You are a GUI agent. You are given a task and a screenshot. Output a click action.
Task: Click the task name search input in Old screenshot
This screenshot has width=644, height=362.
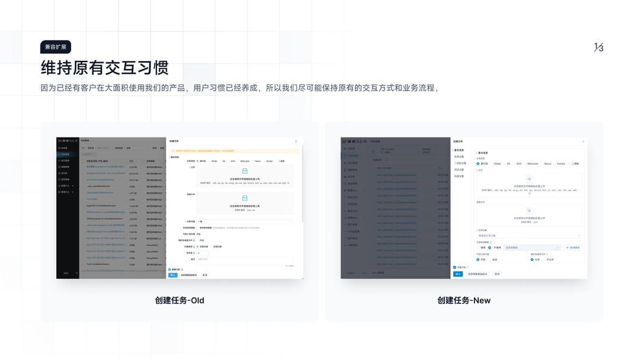[104, 148]
